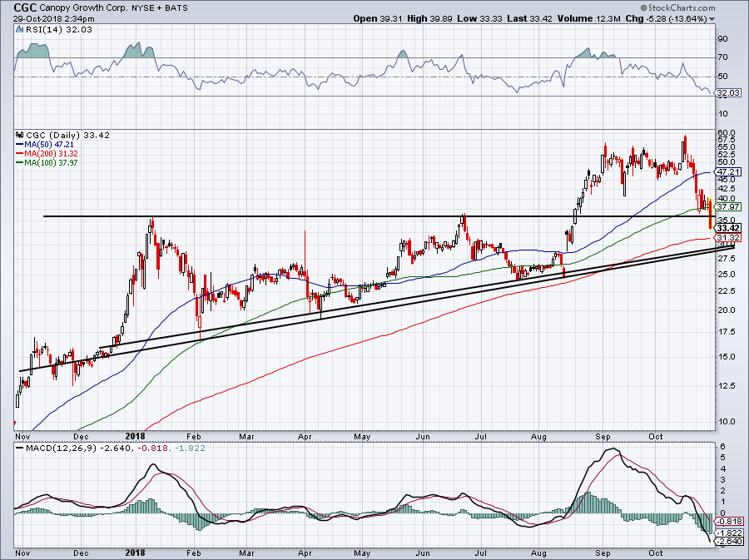Click the -0.818 signal value in MACD legend
749x560 pixels.
click(153, 448)
